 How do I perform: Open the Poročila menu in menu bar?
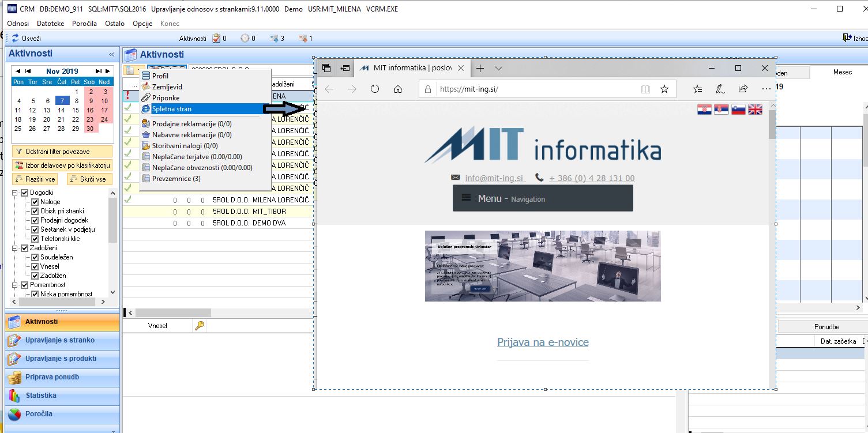pos(85,24)
